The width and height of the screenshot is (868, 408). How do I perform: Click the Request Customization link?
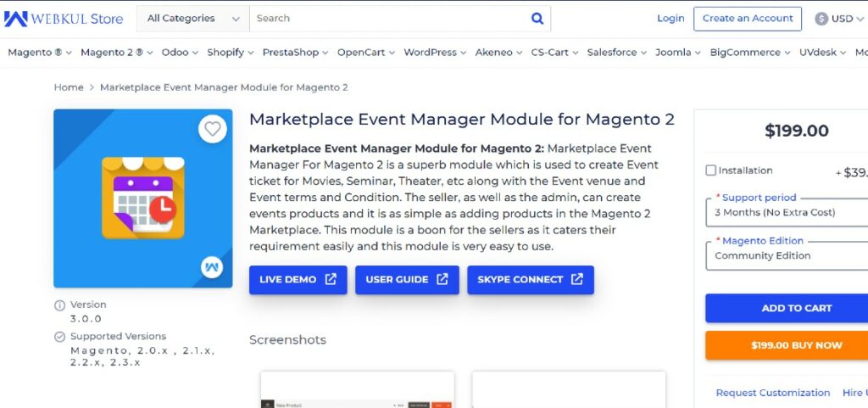click(773, 393)
